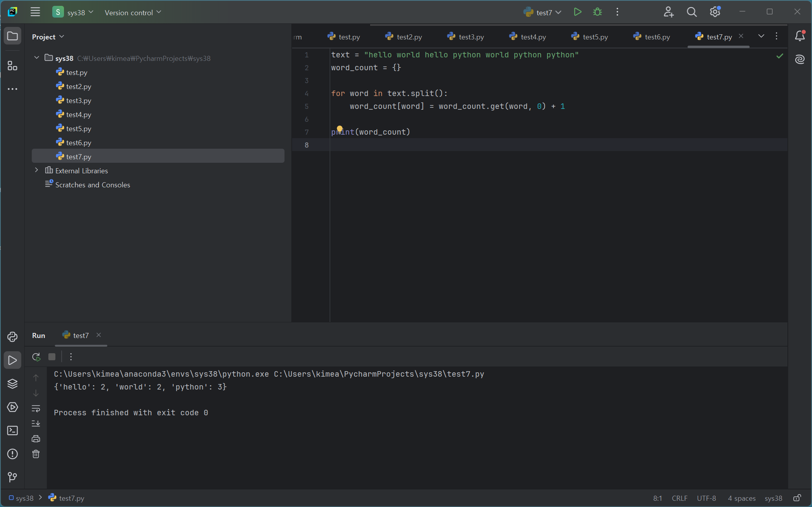Open the Python Console tool window
Image resolution: width=812 pixels, height=507 pixels.
[12, 337]
